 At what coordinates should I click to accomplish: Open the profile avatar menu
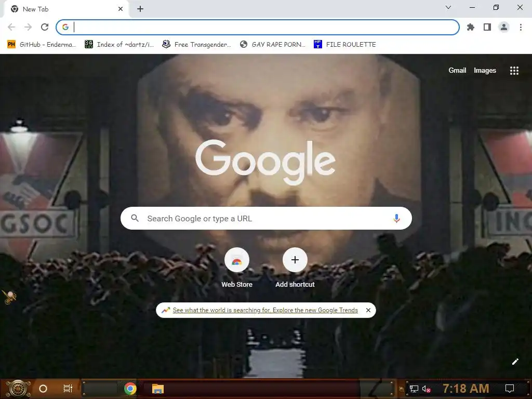(504, 27)
